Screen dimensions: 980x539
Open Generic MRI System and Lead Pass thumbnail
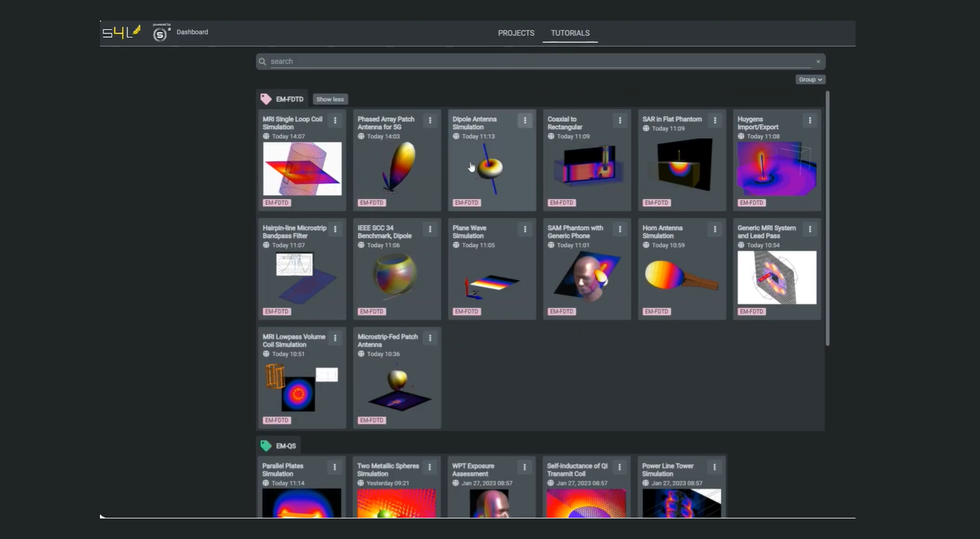click(x=777, y=278)
